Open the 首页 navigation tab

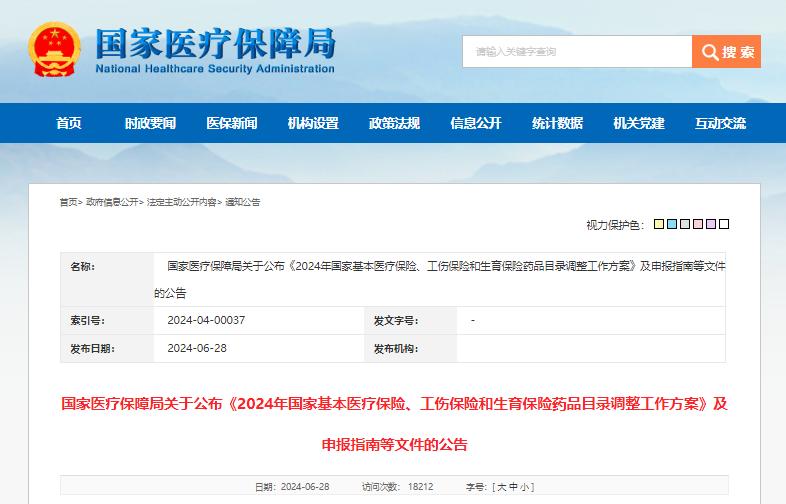click(69, 123)
